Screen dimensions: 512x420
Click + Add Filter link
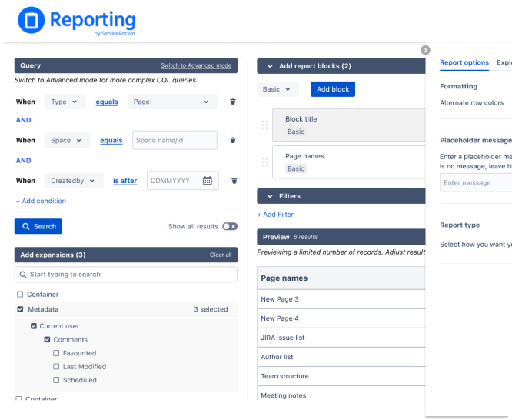[x=275, y=215]
